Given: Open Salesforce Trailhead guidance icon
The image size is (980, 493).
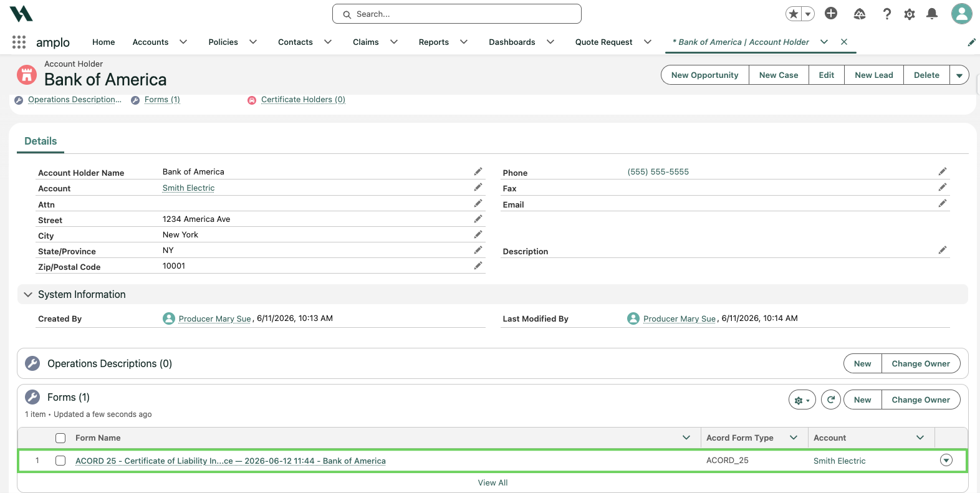Looking at the screenshot, I should pos(860,14).
